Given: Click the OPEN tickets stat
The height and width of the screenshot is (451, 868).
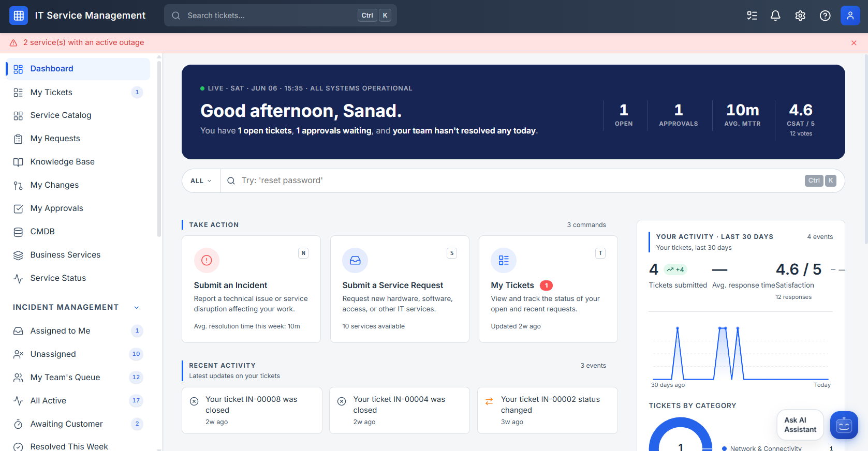Looking at the screenshot, I should pos(624,115).
